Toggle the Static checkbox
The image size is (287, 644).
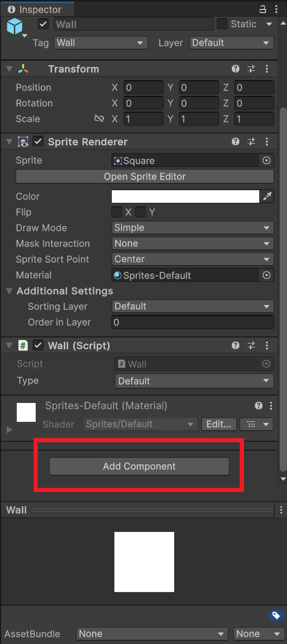point(222,24)
